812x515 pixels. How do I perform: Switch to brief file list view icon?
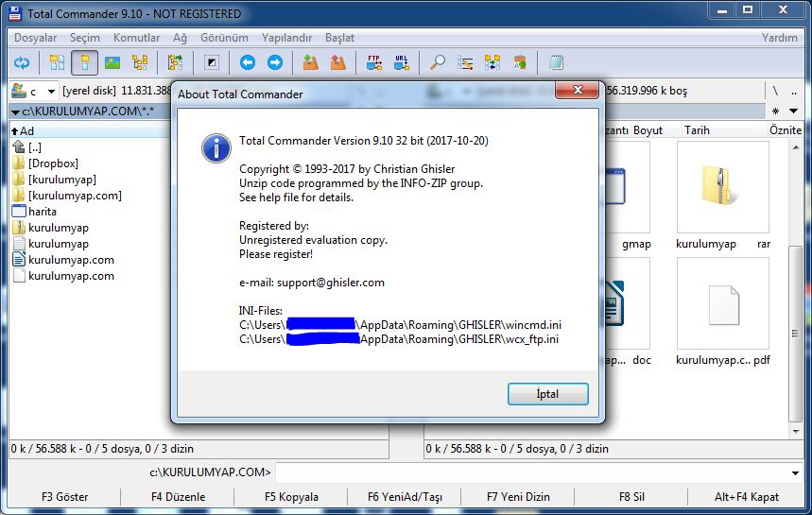pyautogui.click(x=57, y=63)
